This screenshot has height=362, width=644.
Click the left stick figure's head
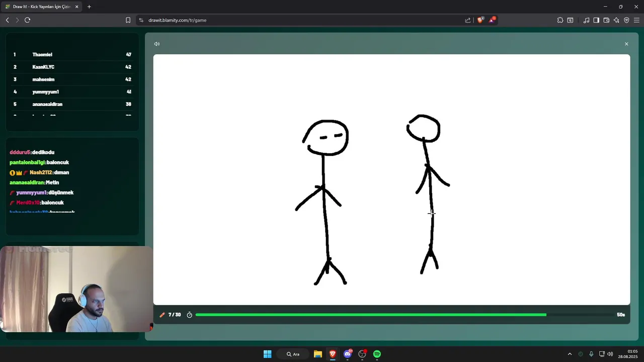326,138
